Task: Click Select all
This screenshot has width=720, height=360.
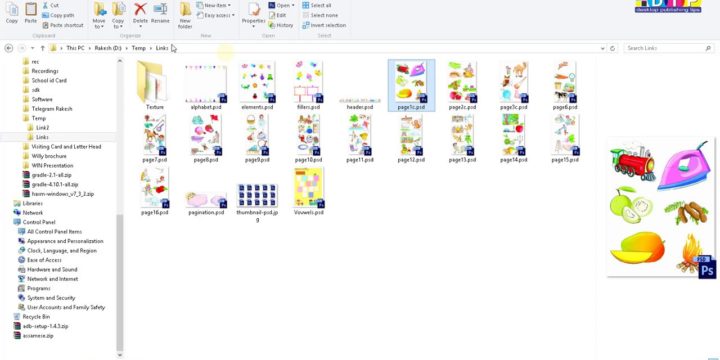Action: (317, 6)
